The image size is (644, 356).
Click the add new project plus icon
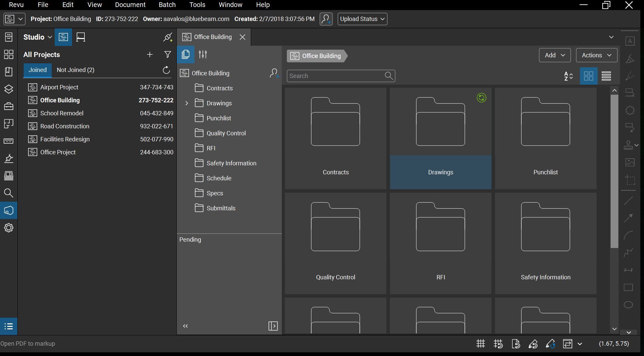150,55
